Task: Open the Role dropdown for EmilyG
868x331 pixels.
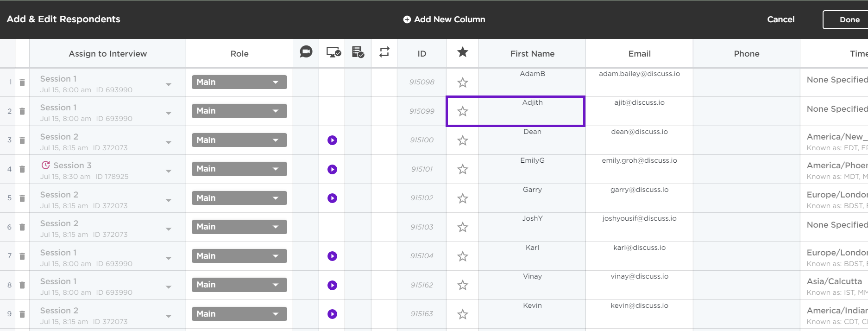Action: [x=239, y=169]
